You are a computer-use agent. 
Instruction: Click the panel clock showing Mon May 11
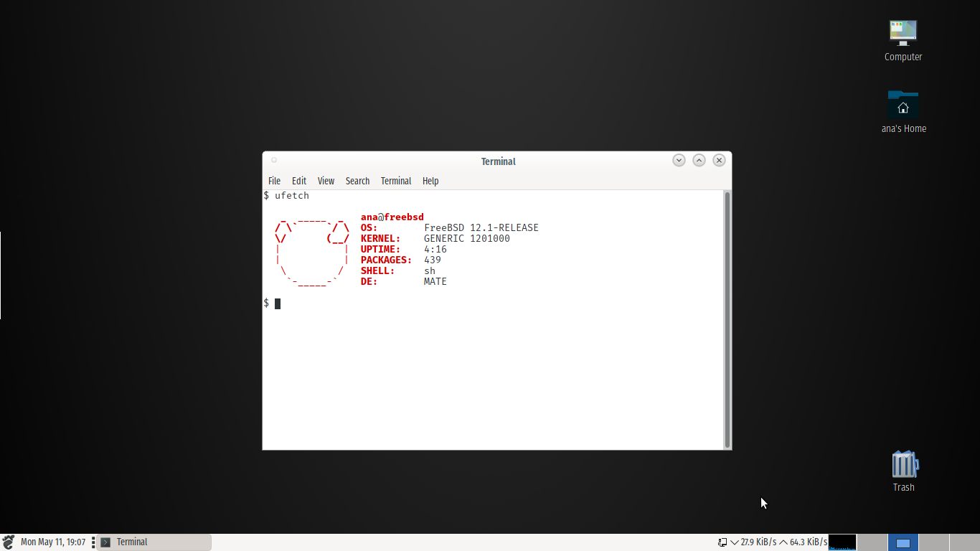(x=53, y=542)
